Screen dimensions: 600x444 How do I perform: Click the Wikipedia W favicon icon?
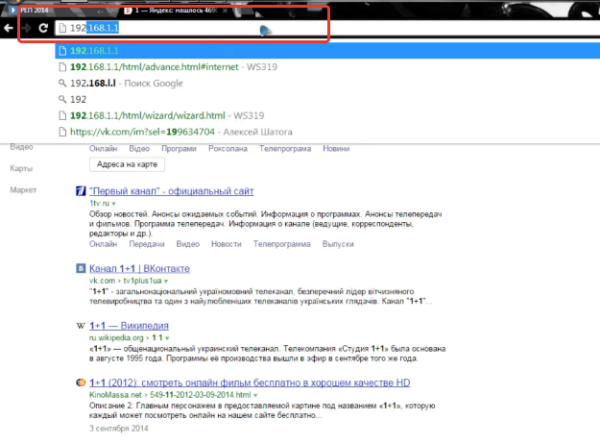click(x=81, y=326)
